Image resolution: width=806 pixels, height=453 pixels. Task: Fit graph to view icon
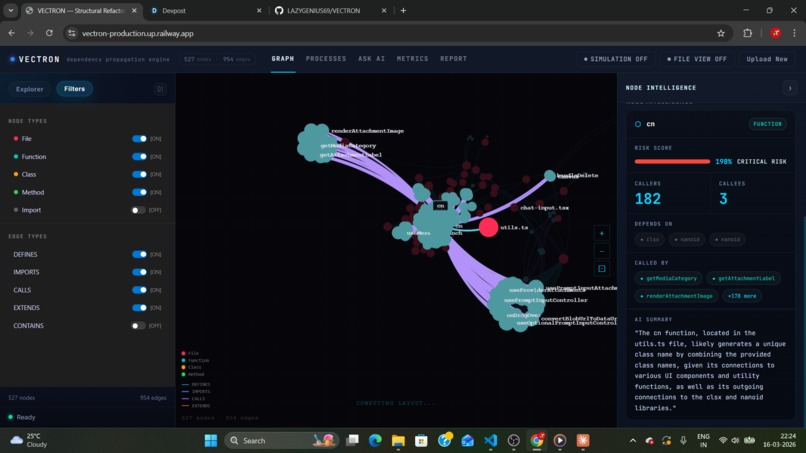pos(601,268)
